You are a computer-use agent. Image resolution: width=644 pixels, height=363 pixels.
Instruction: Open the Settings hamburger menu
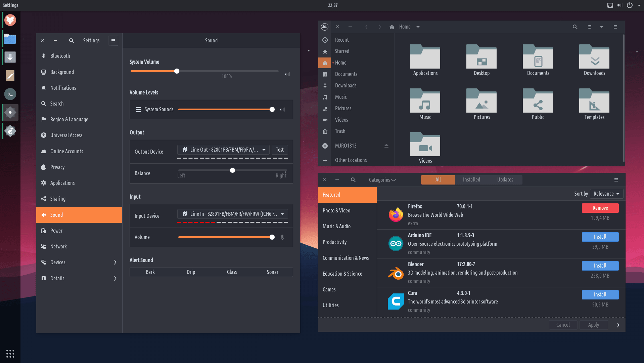[113, 41]
